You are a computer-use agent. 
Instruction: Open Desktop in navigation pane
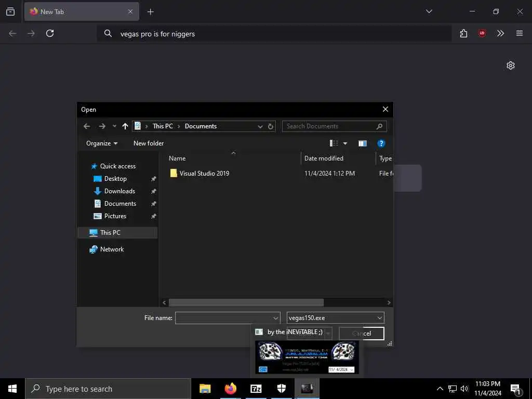115,179
